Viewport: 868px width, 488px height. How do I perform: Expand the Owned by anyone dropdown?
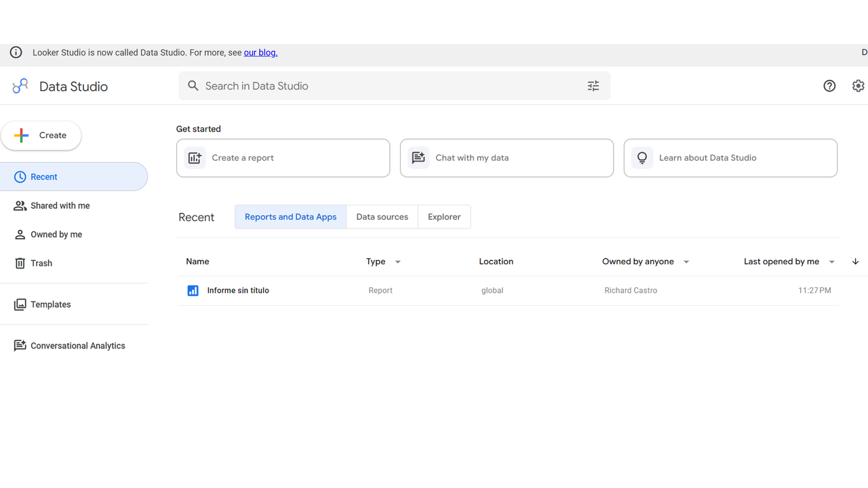tap(686, 262)
